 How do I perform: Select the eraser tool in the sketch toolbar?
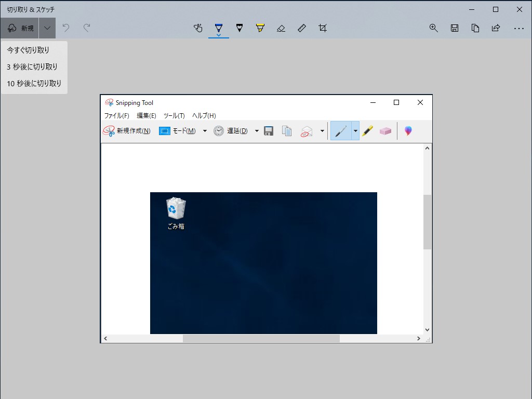tap(281, 28)
